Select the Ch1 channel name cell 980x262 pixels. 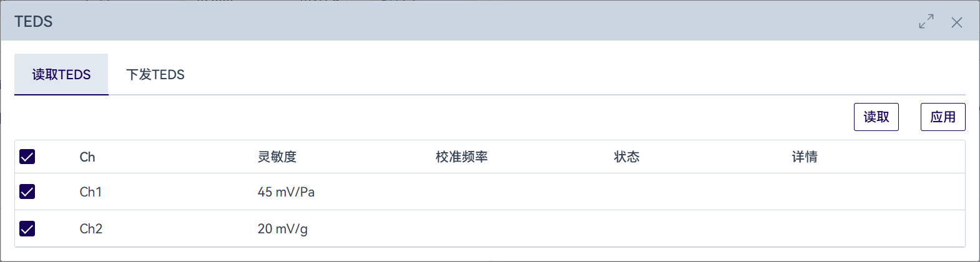(x=91, y=192)
